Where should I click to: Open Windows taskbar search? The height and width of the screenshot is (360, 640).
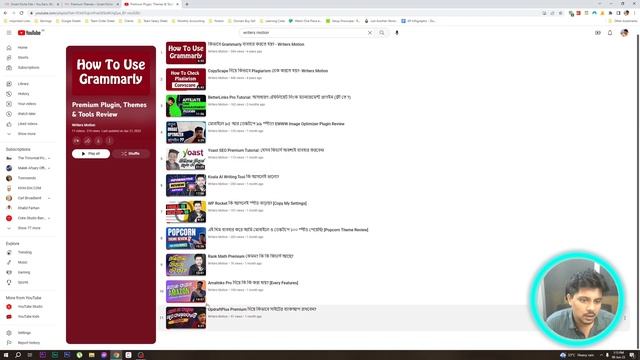[x=18, y=355]
